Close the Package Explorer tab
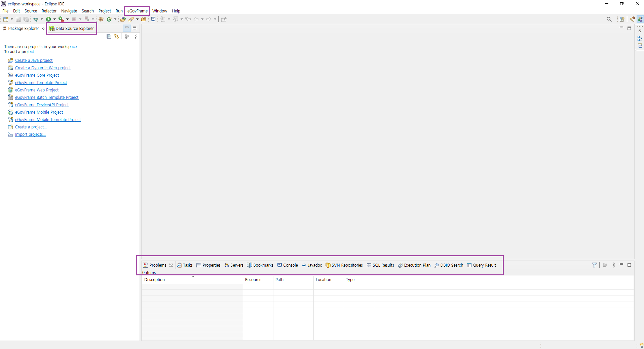Screen dimensions: 644x349 tap(43, 29)
